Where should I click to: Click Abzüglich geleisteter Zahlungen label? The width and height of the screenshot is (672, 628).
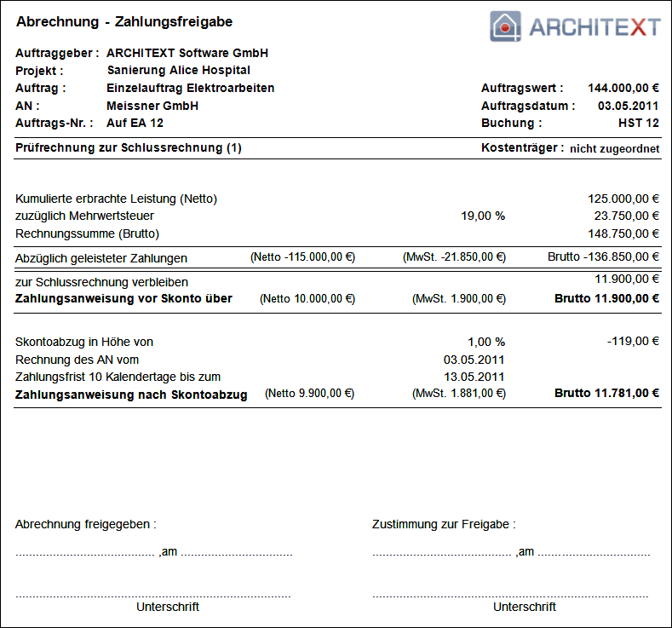(x=101, y=258)
